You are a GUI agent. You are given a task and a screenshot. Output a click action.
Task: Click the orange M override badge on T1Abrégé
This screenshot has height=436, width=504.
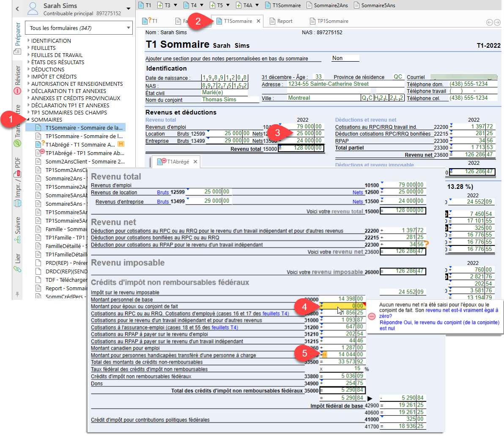click(x=121, y=144)
